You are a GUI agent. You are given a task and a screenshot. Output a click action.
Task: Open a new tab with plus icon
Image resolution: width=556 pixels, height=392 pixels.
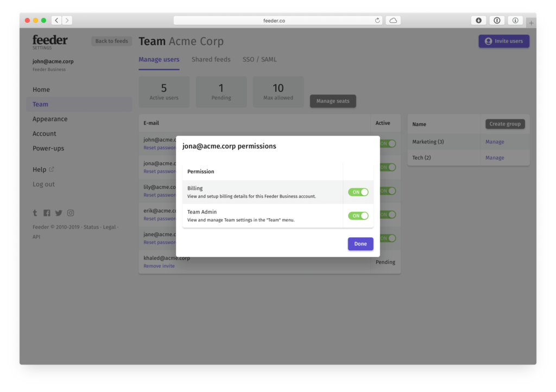(531, 23)
